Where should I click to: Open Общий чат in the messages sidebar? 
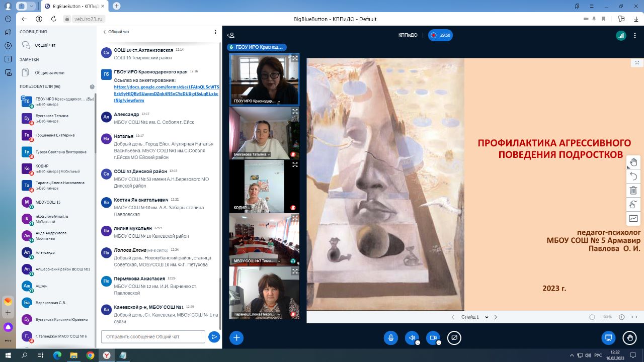point(45,45)
